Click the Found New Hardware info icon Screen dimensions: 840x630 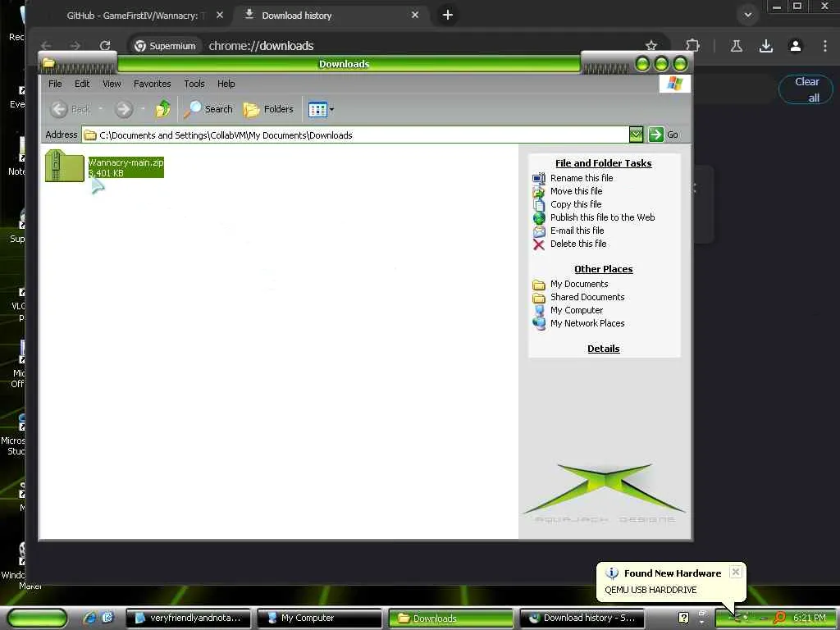(612, 573)
